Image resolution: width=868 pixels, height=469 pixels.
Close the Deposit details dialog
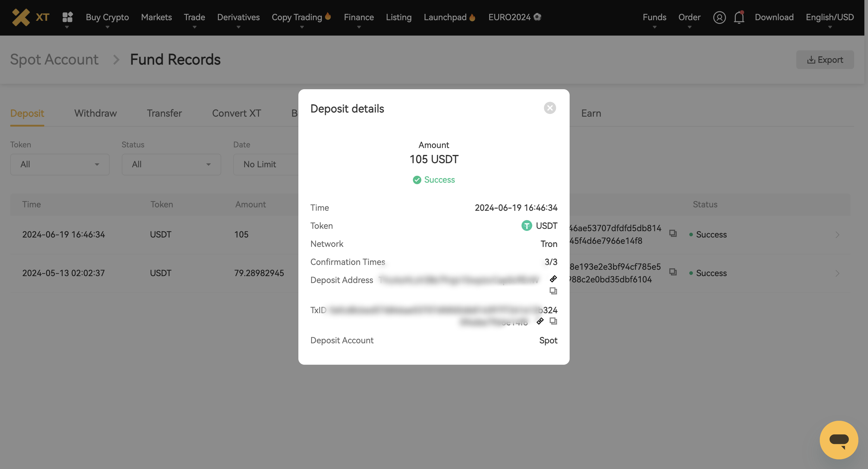[x=549, y=108]
